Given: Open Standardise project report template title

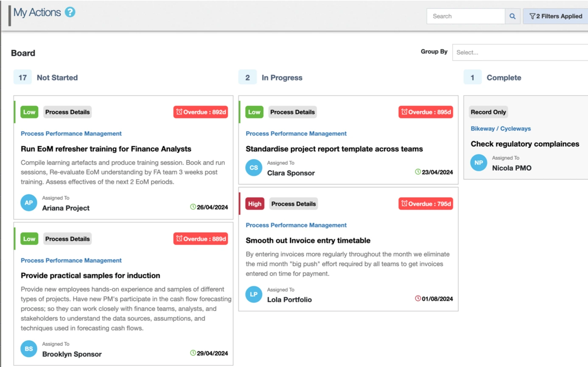Looking at the screenshot, I should [334, 149].
